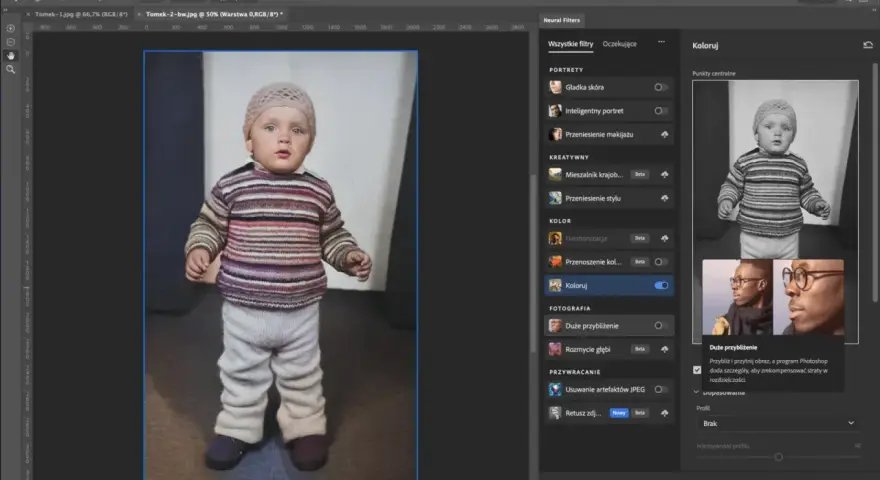Select the zoom-in (plus) tool
Image resolution: width=880 pixels, height=480 pixels.
[x=10, y=28]
